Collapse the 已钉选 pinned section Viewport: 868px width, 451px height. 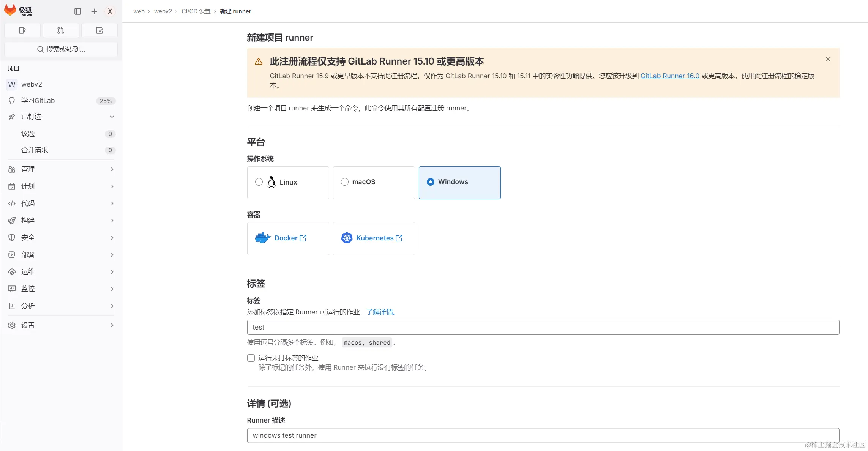click(x=112, y=117)
